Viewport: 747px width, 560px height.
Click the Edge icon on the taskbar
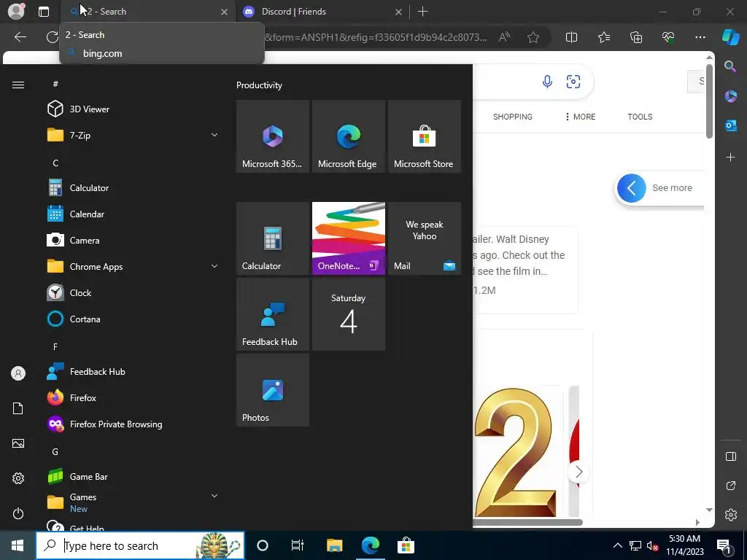pyautogui.click(x=370, y=545)
